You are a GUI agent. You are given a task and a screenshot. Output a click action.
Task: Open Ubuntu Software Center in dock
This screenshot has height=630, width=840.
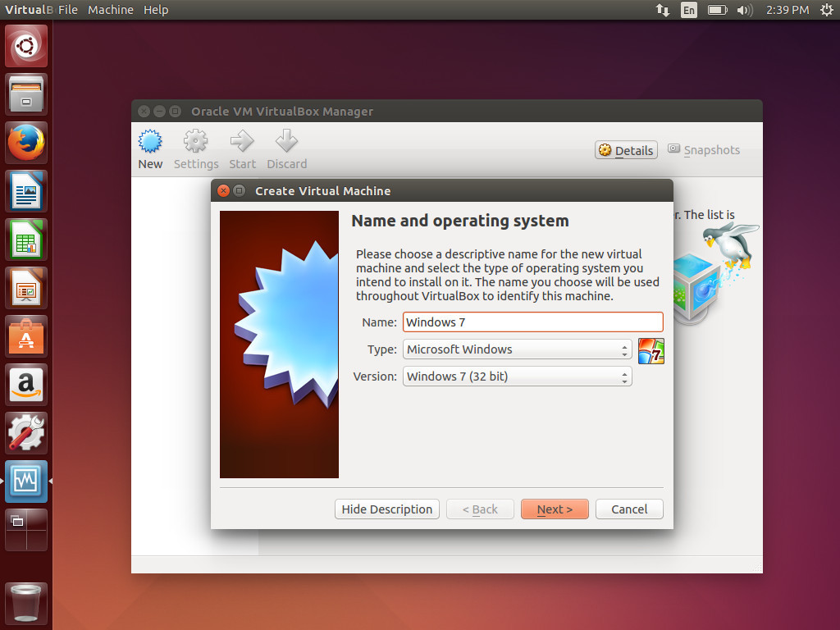(26, 336)
